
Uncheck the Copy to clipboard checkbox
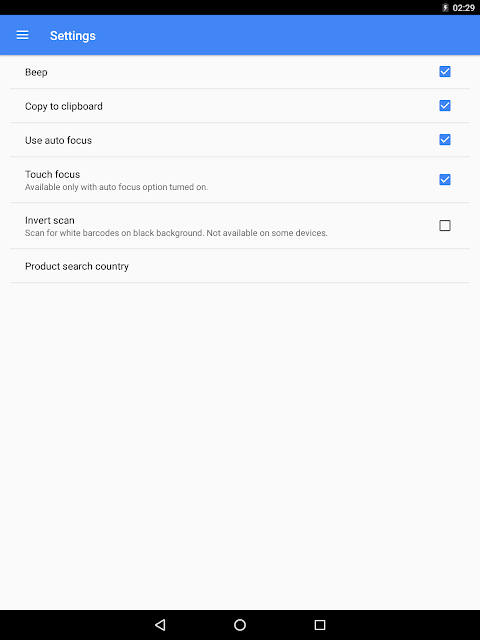click(445, 106)
